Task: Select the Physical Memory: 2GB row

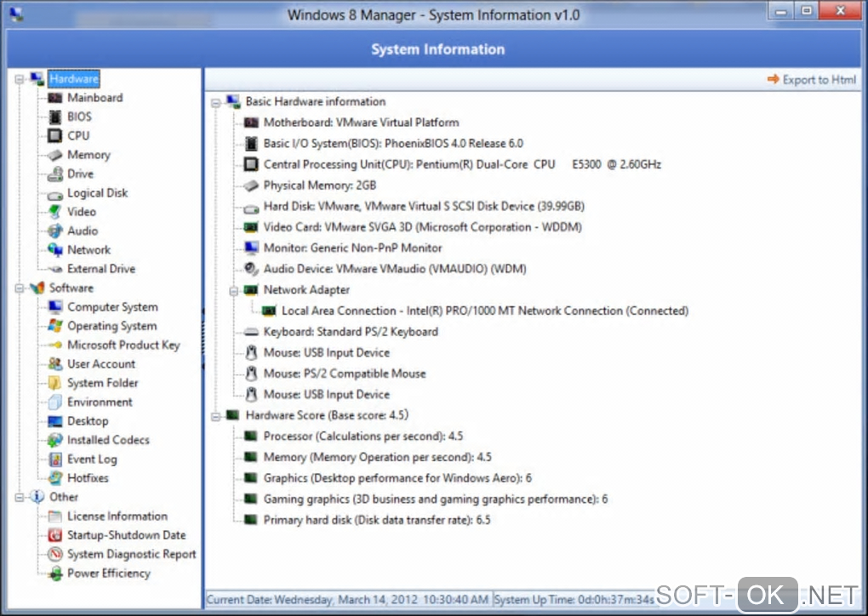Action: pyautogui.click(x=319, y=185)
